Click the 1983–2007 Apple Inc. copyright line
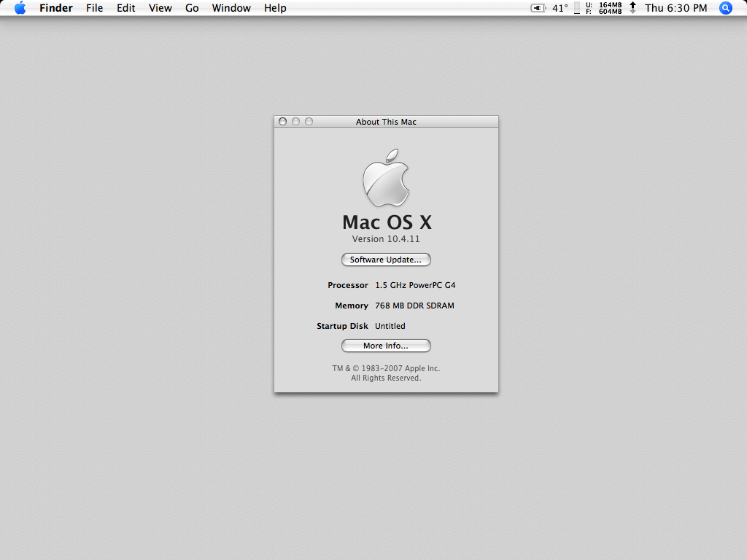Viewport: 747px width, 560px height. [386, 368]
